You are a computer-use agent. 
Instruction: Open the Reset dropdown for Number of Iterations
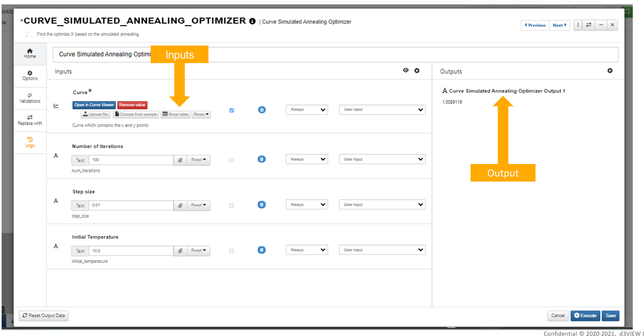[198, 160]
